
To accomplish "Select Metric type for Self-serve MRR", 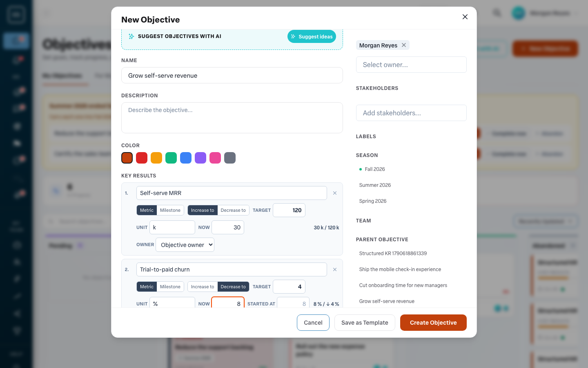I will tap(147, 210).
